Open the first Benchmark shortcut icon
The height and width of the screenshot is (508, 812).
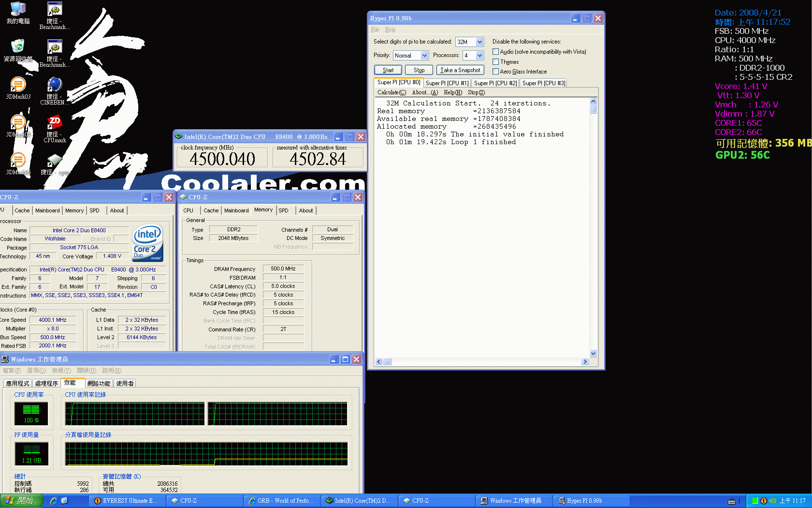click(55, 15)
